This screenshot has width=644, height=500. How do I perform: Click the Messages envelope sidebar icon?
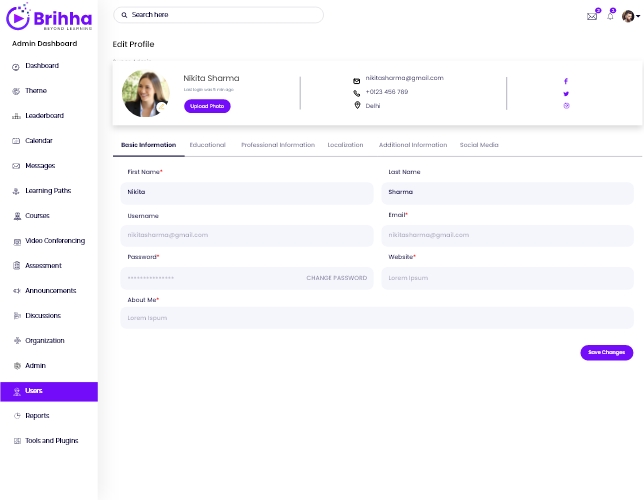pyautogui.click(x=16, y=166)
